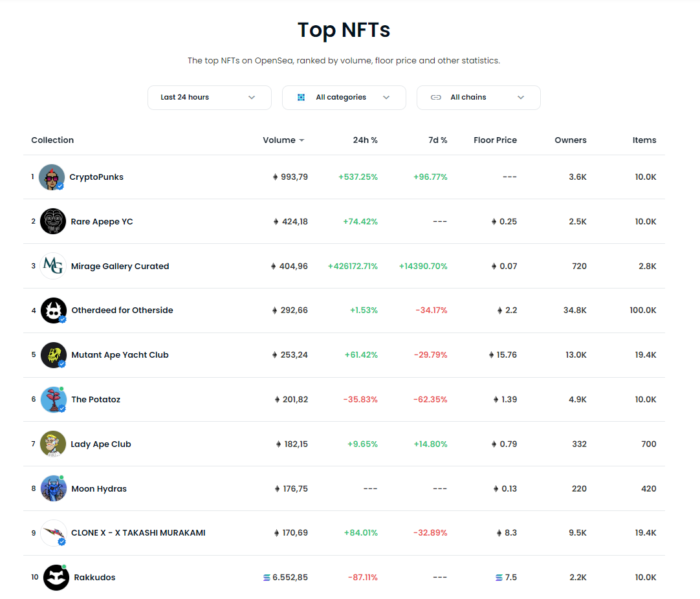The width and height of the screenshot is (700, 599).
Task: Open the Moon Hydras collection
Action: pos(99,489)
